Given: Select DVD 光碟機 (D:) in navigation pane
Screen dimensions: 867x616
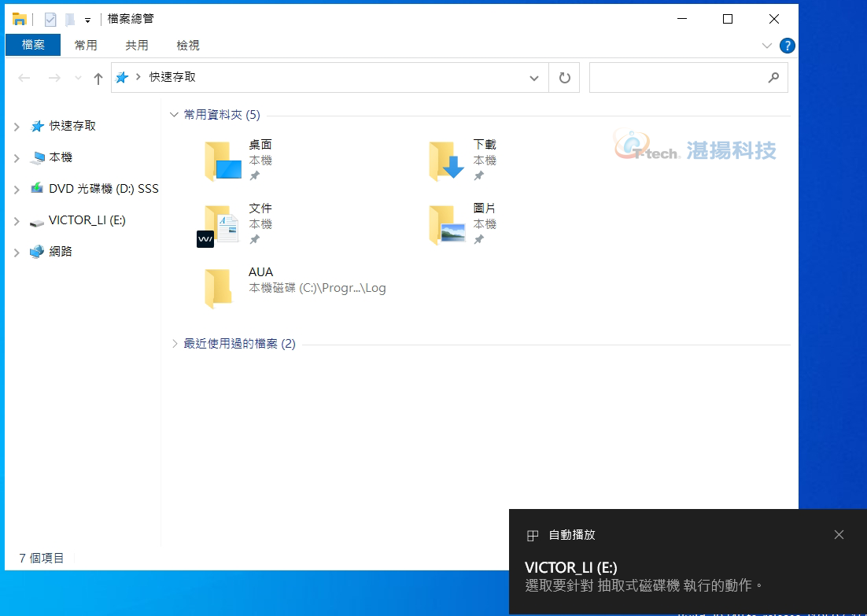Looking at the screenshot, I should (102, 189).
